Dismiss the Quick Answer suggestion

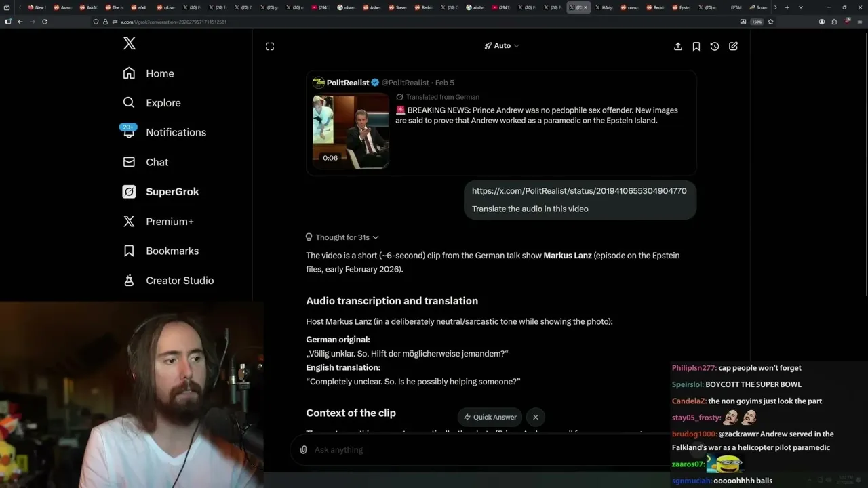click(536, 418)
